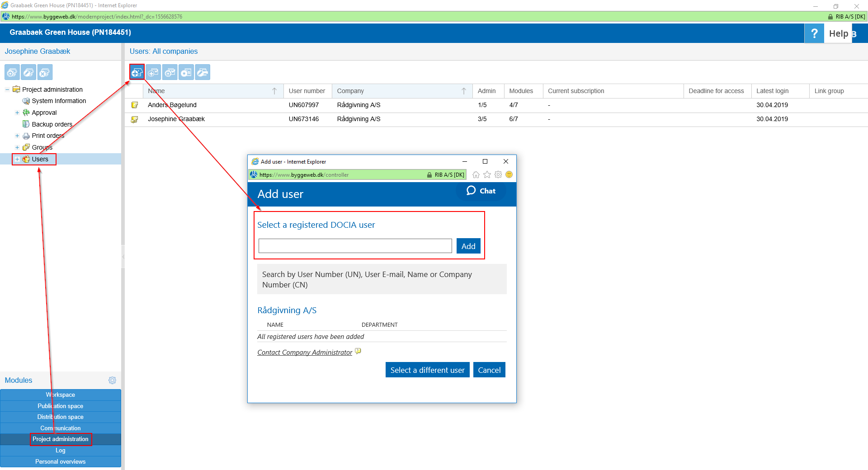Screen dimensions: 868x470
Task: Click the registered DOCIA user search field
Action: click(355, 246)
